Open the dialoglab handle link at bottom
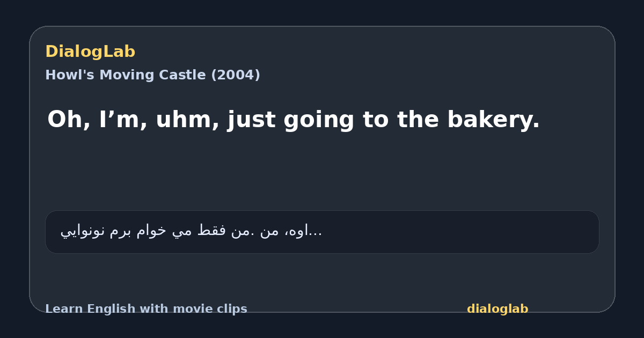Screen dimensions: 644x338 pos(497,309)
